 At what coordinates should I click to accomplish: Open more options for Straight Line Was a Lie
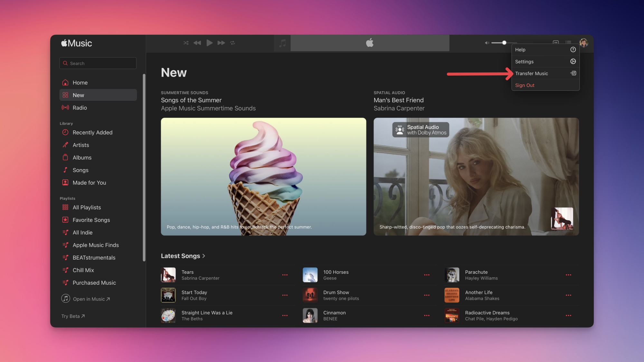click(285, 316)
